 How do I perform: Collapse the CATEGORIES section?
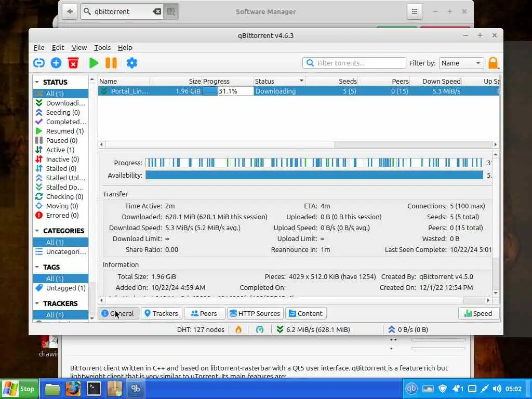coord(37,231)
